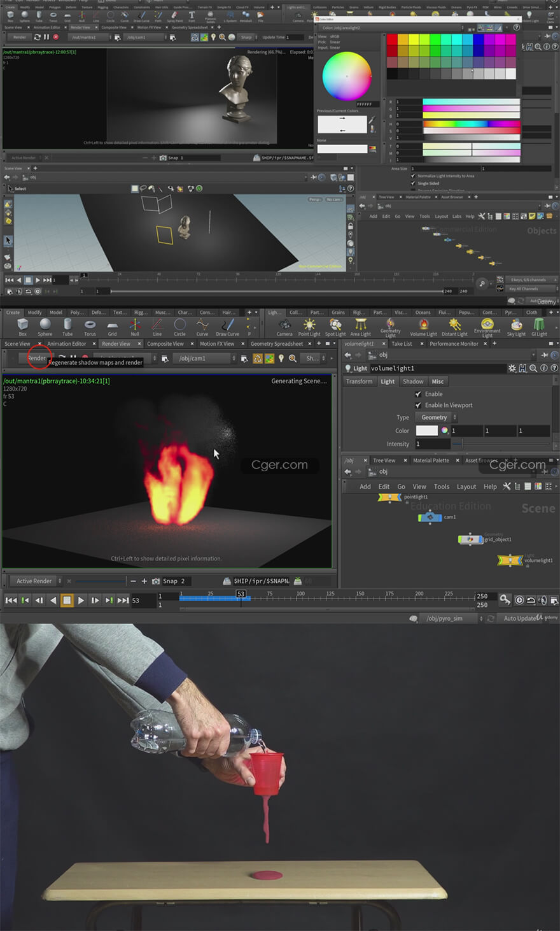The image size is (560, 931).
Task: Click the frame 53 marker on the fire timeline
Action: pyautogui.click(x=241, y=594)
